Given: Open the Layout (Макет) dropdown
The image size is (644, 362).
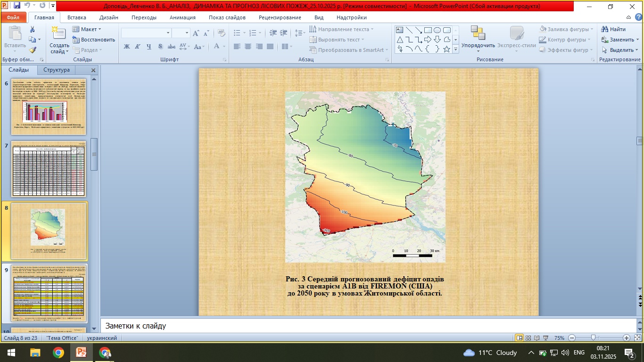Looking at the screenshot, I should (x=87, y=29).
